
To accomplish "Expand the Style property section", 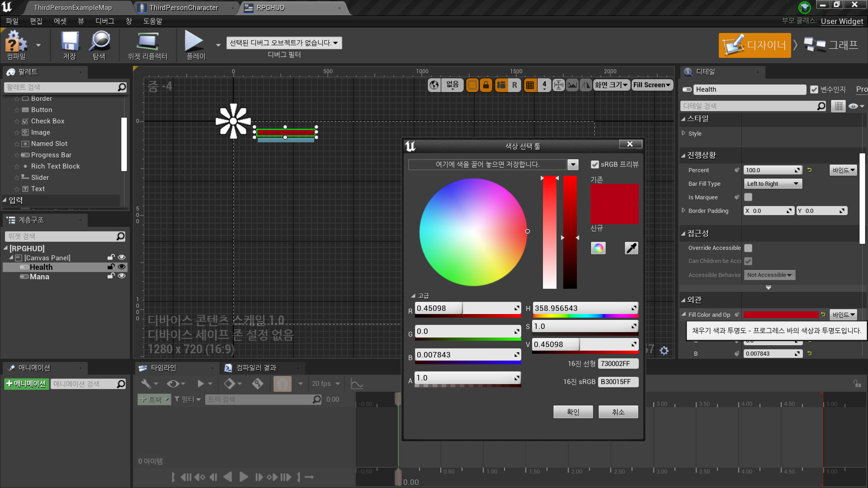I will click(684, 133).
